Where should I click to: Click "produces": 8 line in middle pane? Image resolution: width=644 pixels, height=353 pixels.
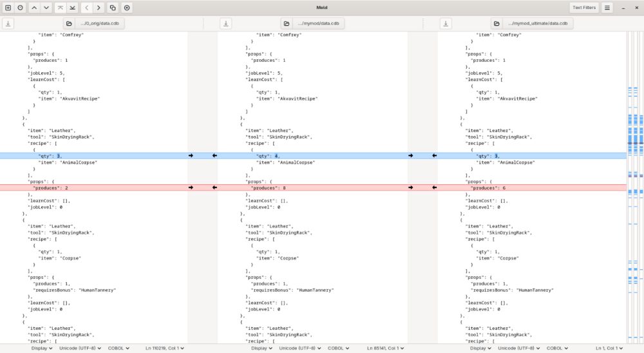coord(268,188)
